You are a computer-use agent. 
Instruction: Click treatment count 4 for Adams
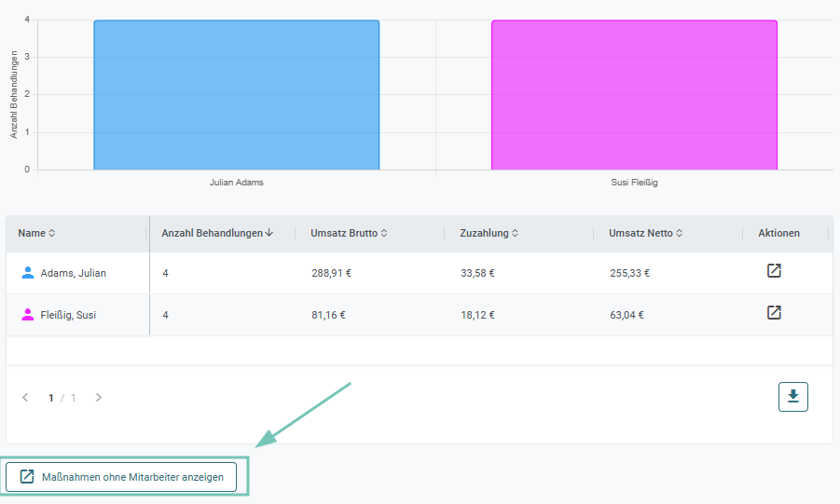pyautogui.click(x=166, y=273)
